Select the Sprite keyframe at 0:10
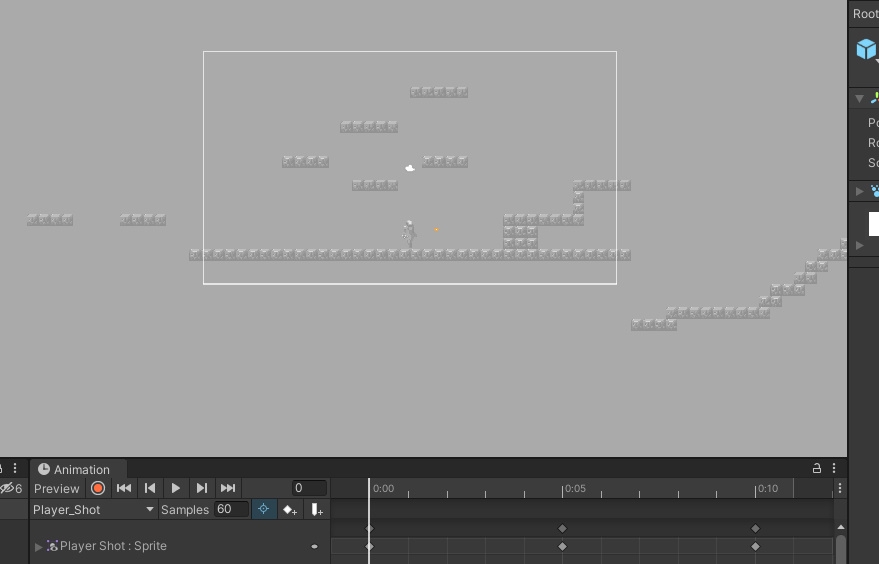 pyautogui.click(x=755, y=547)
